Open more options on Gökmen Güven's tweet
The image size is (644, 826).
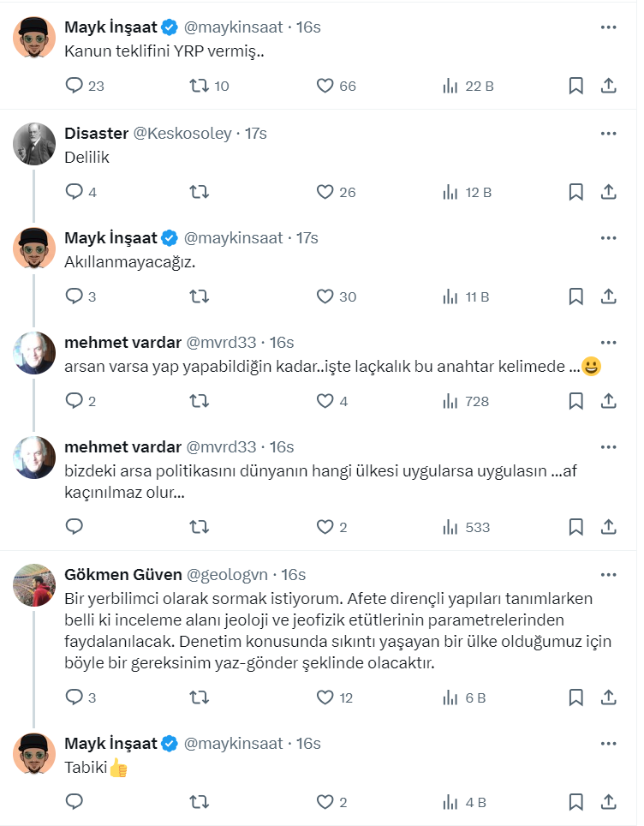click(x=608, y=574)
